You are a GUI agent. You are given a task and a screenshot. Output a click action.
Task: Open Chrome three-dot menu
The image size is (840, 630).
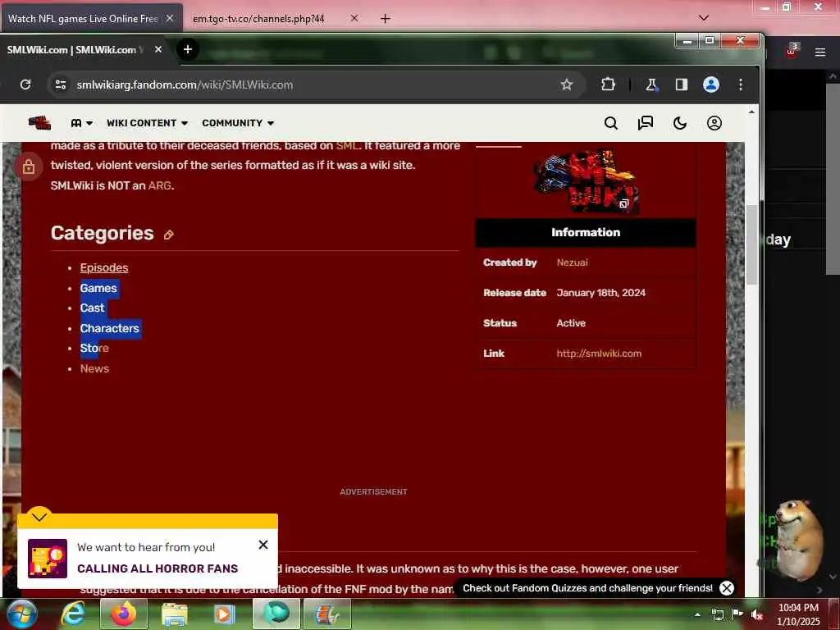point(741,84)
